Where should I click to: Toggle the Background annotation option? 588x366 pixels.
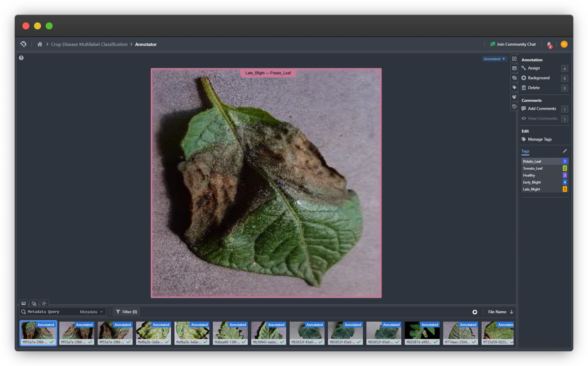(538, 78)
